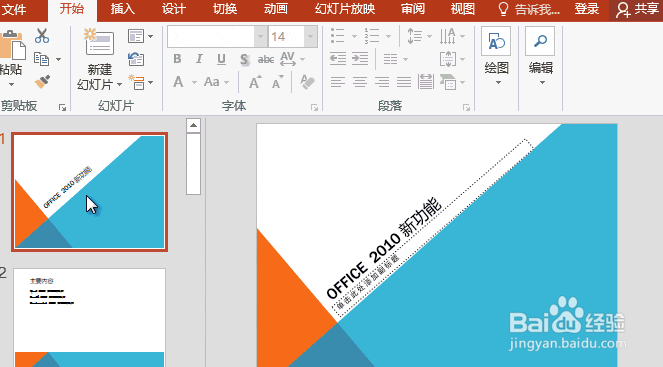Viewport: 663px width, 367px height.
Task: Click the 登录 sign-in link
Action: [x=586, y=9]
